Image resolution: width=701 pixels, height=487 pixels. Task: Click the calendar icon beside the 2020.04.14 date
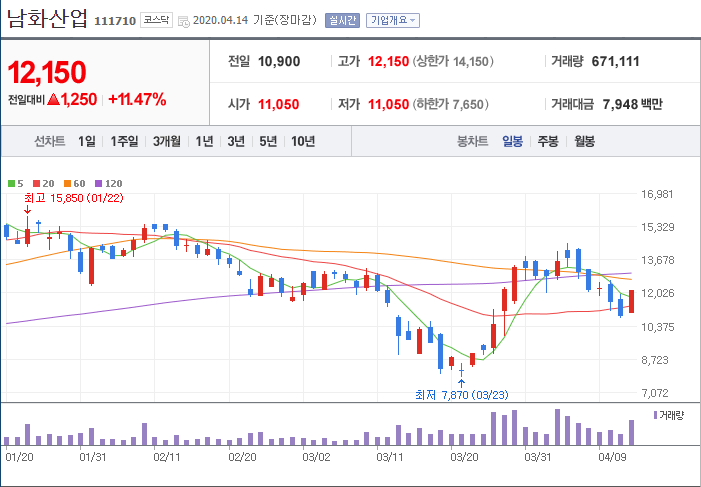point(183,21)
